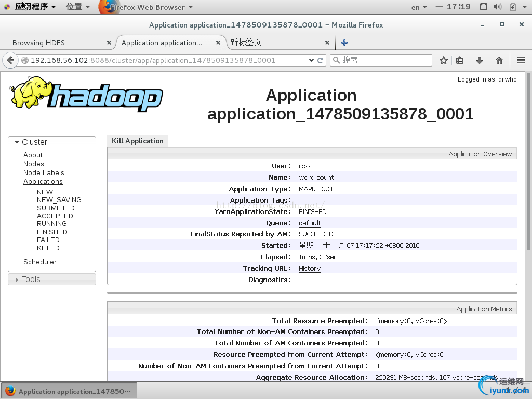The image size is (532, 399).
Task: Open a new tab with plus icon
Action: (x=344, y=43)
